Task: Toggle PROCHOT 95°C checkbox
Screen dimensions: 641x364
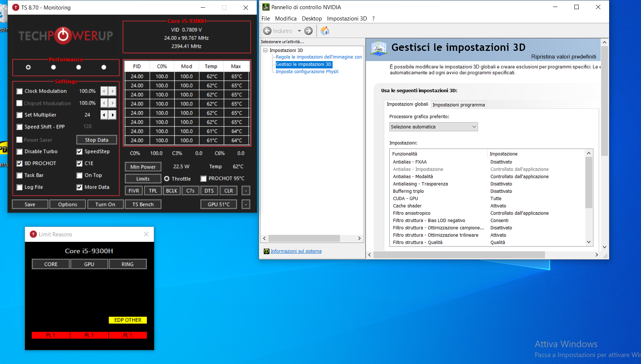Action: click(x=203, y=179)
